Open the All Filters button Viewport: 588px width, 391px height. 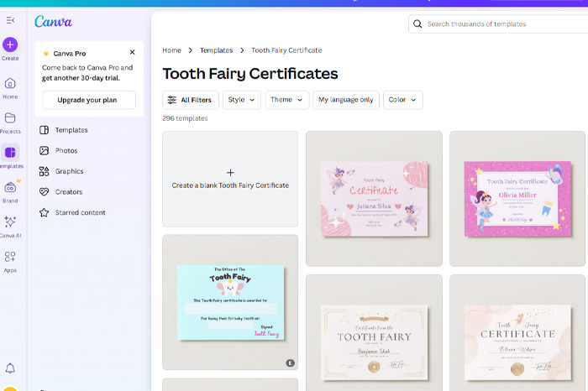point(191,100)
